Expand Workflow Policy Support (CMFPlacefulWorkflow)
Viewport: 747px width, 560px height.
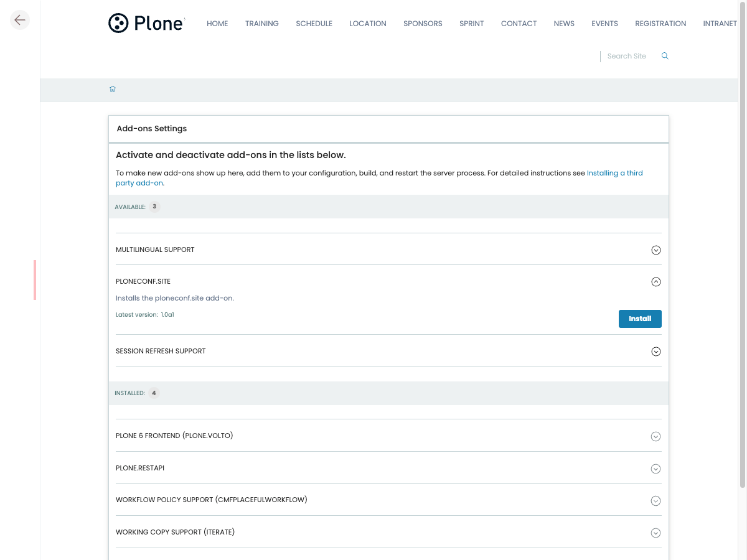coord(655,501)
